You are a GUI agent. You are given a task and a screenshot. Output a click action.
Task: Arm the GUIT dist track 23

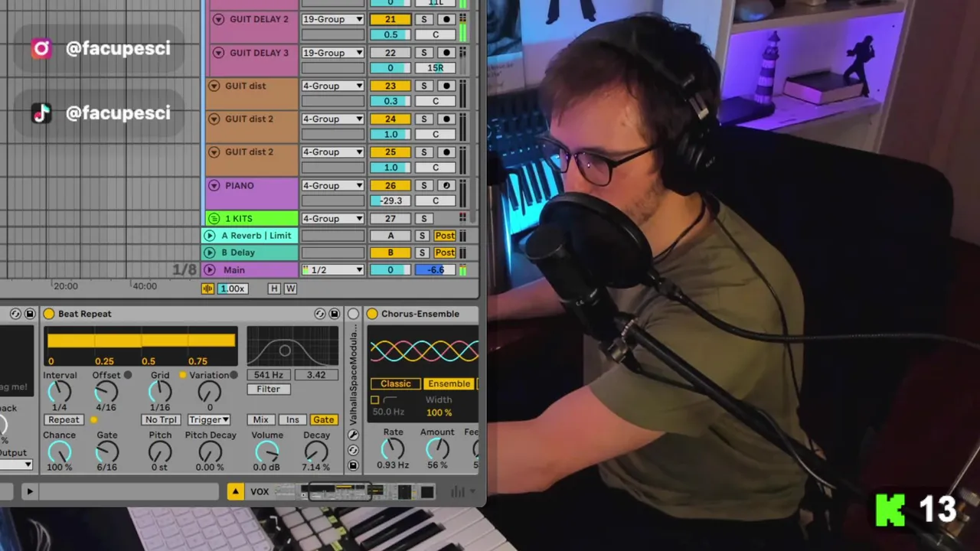tap(446, 86)
